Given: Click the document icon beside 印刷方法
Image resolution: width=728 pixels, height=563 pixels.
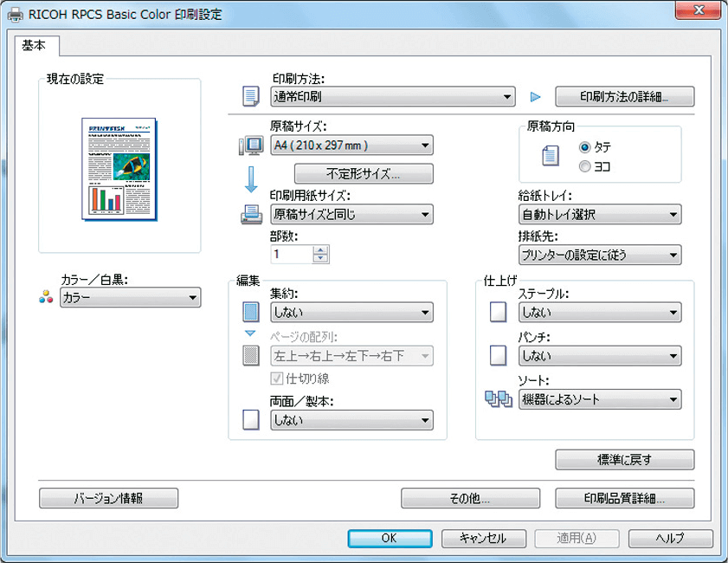Looking at the screenshot, I should pos(251,97).
